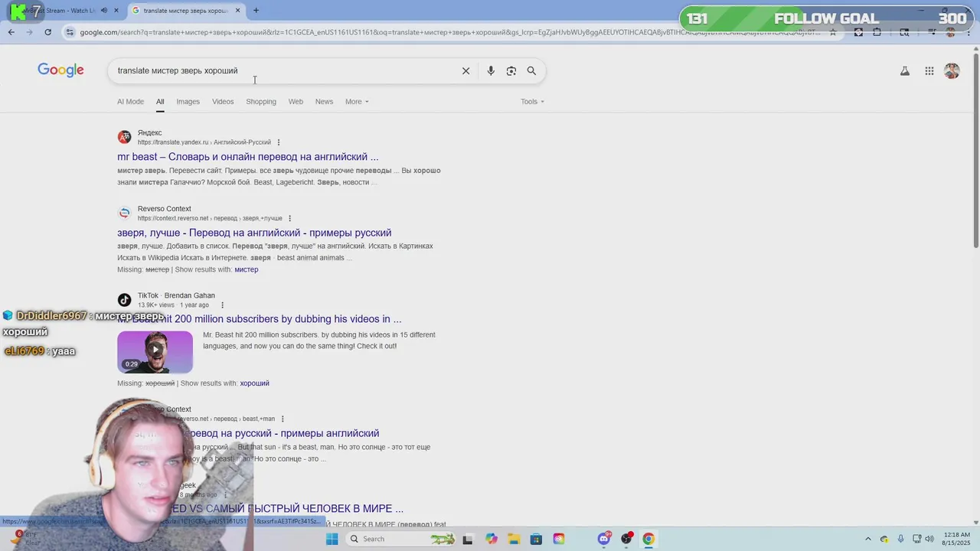
Task: Open the Google apps grid
Action: click(929, 71)
